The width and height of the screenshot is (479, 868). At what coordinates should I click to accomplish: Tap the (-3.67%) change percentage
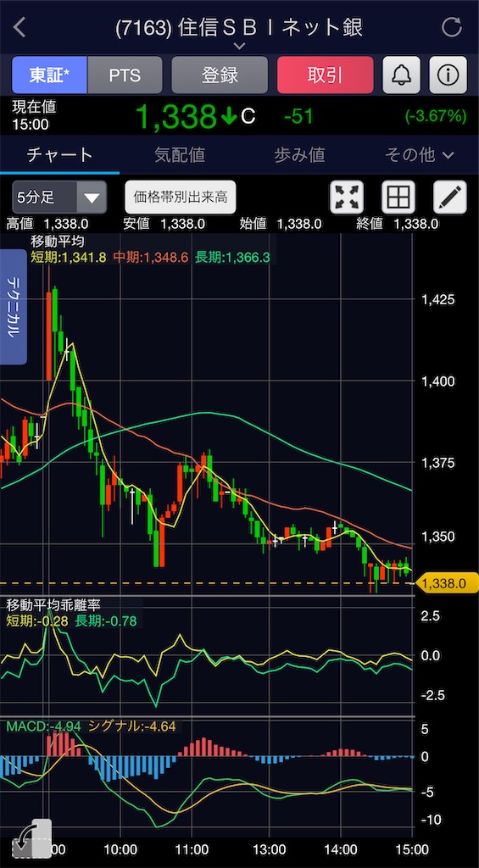[x=435, y=116]
